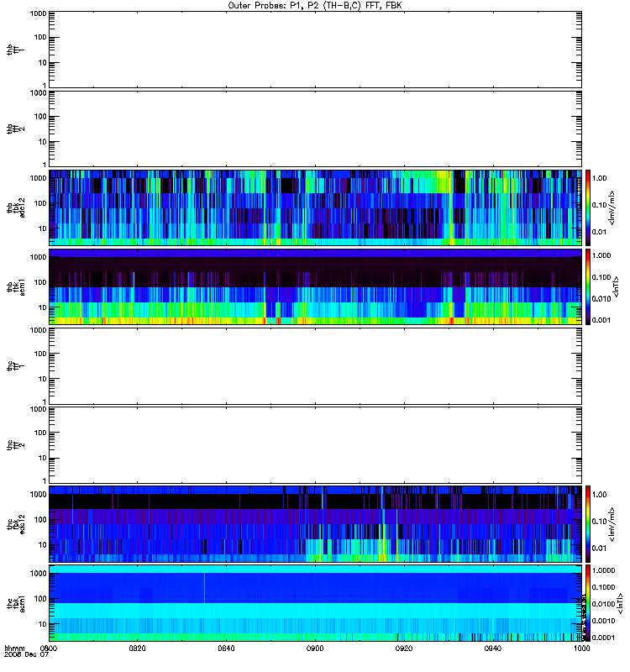630x672 pixels.
Task: Click the <|mV/m|> unit label beside thc edc12 color bar
Action: 612,523
